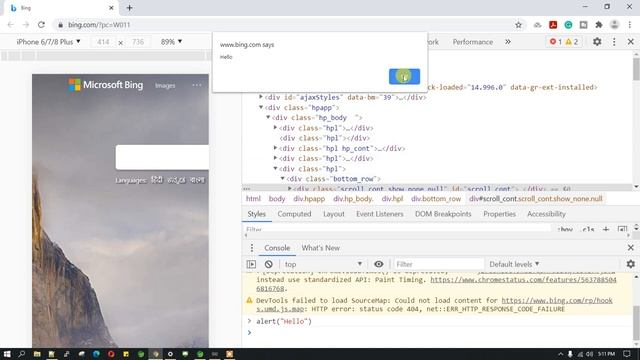Switch to the Computed tab
Viewport: 640px width, 360px height.
coord(294,214)
